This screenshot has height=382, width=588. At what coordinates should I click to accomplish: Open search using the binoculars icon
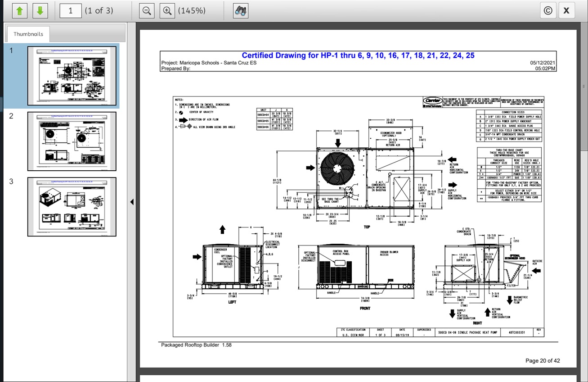[241, 11]
